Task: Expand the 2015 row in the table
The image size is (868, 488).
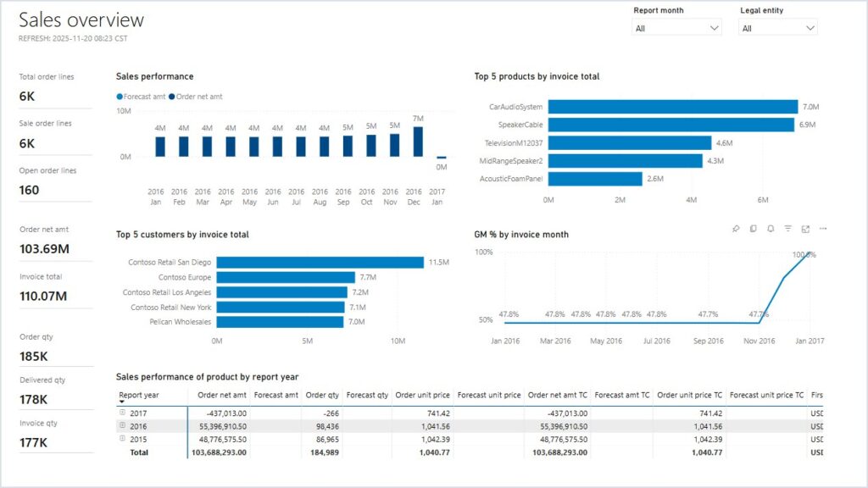Action: click(x=122, y=439)
